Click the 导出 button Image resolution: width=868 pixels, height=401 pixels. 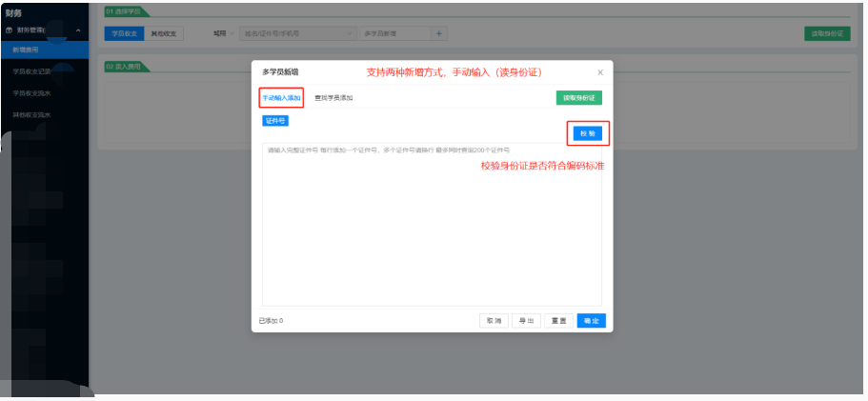click(x=526, y=321)
